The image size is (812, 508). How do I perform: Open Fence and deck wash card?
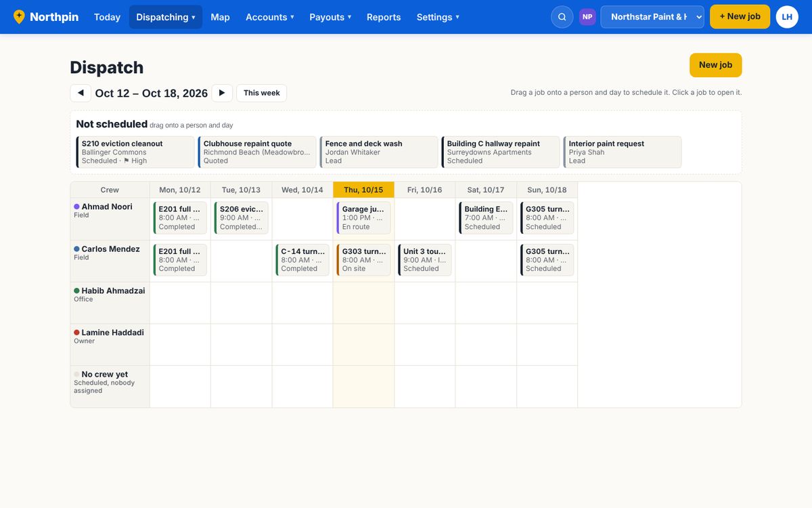379,152
